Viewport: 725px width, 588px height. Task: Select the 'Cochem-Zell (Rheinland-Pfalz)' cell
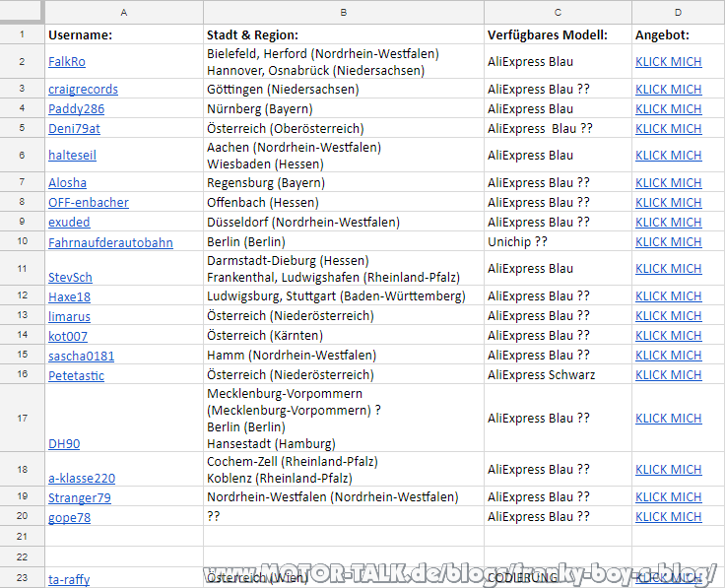[x=344, y=469]
